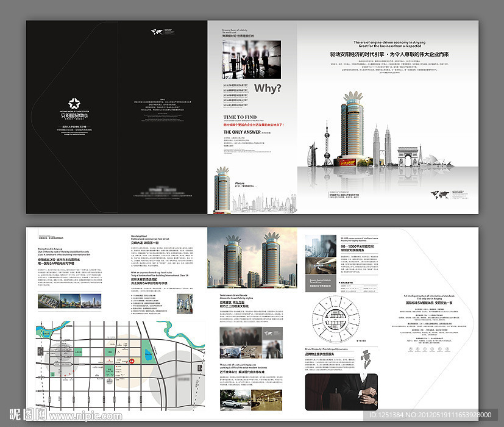
Task: Click 'THE ONLY ANSWER' heading
Action: click(241, 132)
